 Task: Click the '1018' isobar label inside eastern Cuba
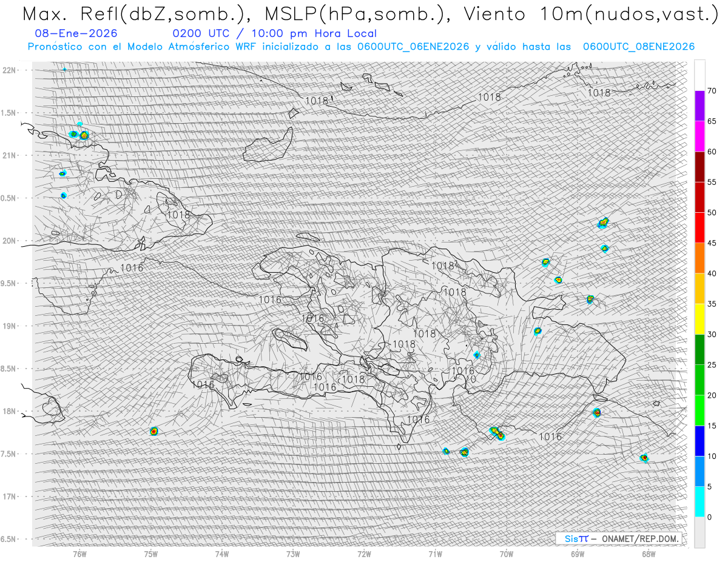point(178,214)
